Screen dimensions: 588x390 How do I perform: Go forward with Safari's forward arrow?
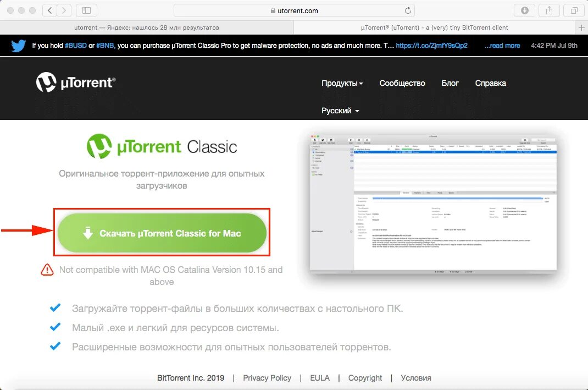(x=64, y=10)
